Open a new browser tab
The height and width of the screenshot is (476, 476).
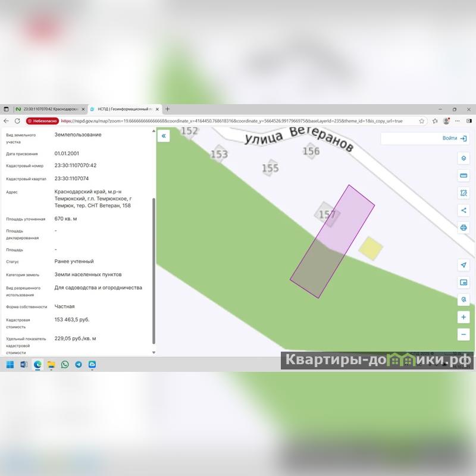pos(168,109)
